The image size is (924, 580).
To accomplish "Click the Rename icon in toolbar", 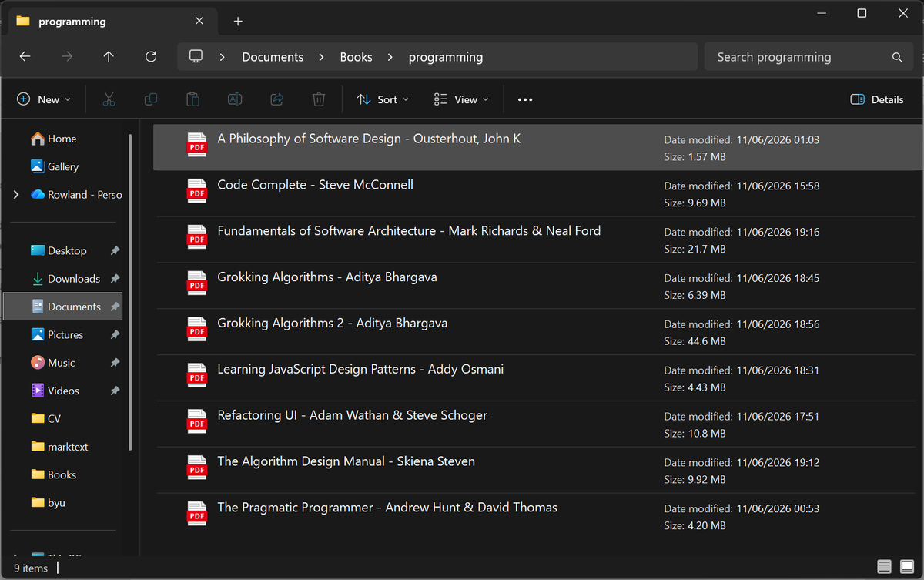I will pos(235,99).
